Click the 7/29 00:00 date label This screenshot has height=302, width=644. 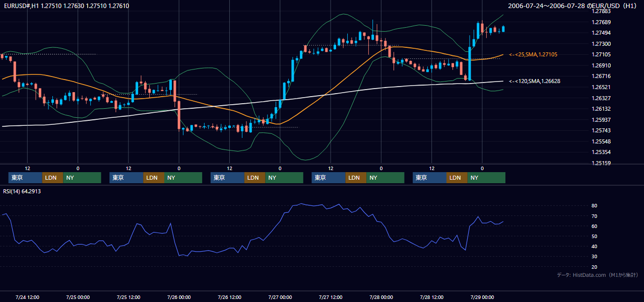tap(482, 297)
